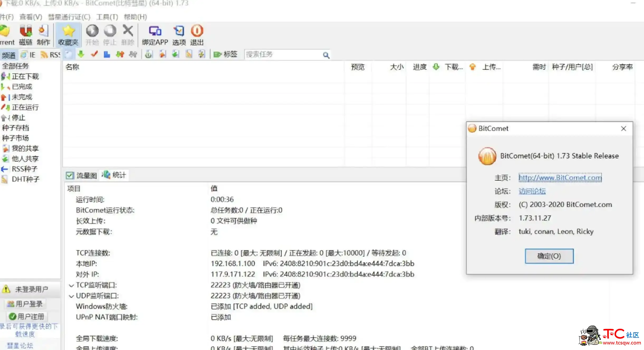Click the OK (确定(O)) button in dialog
The height and width of the screenshot is (350, 644).
click(549, 256)
